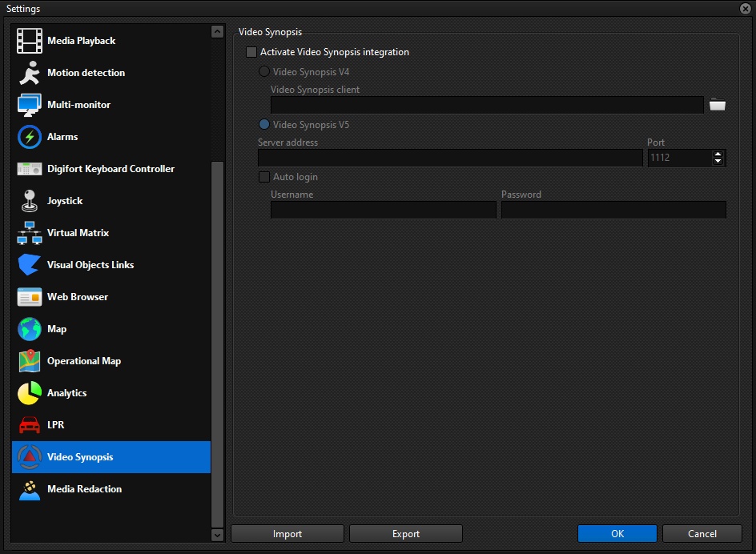Open Media Playback settings
The width and height of the screenshot is (756, 554).
pos(111,41)
